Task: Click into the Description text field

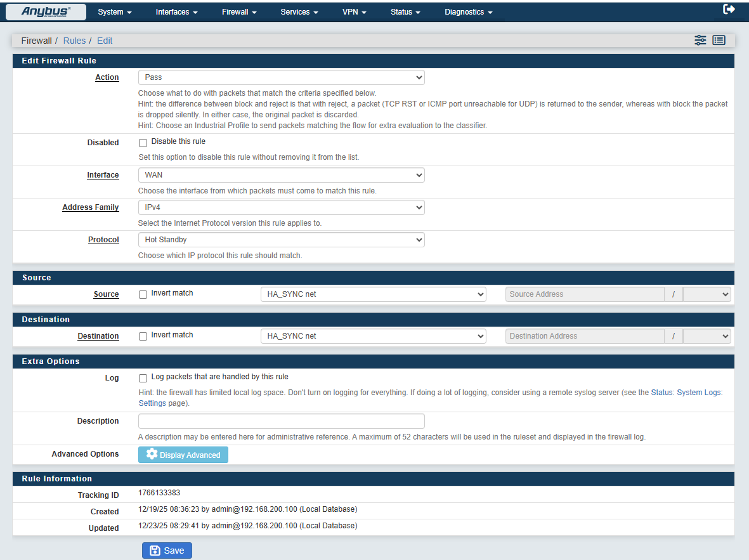Action: click(281, 421)
